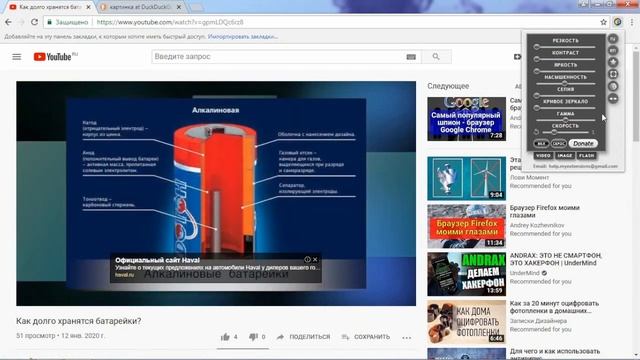The height and width of the screenshot is (360, 640).
Task: Click the fullscreen square round button in popup
Action: [613, 74]
